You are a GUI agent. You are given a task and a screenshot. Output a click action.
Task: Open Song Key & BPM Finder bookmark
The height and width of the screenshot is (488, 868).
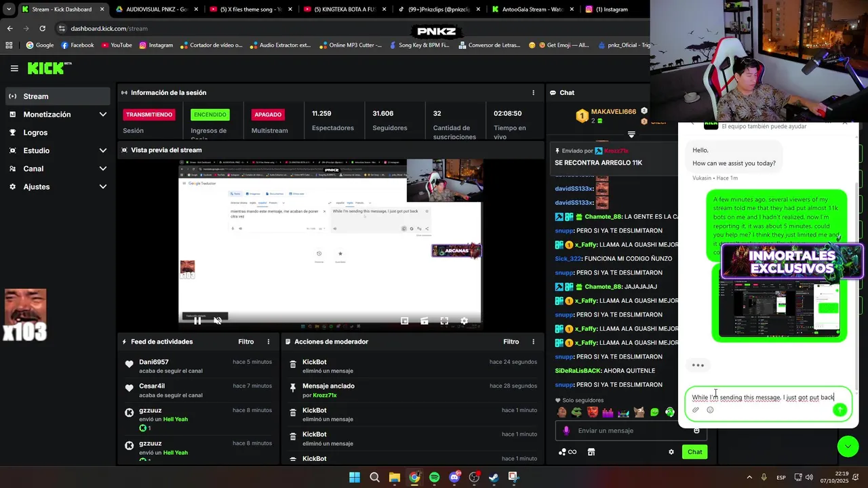(418, 45)
